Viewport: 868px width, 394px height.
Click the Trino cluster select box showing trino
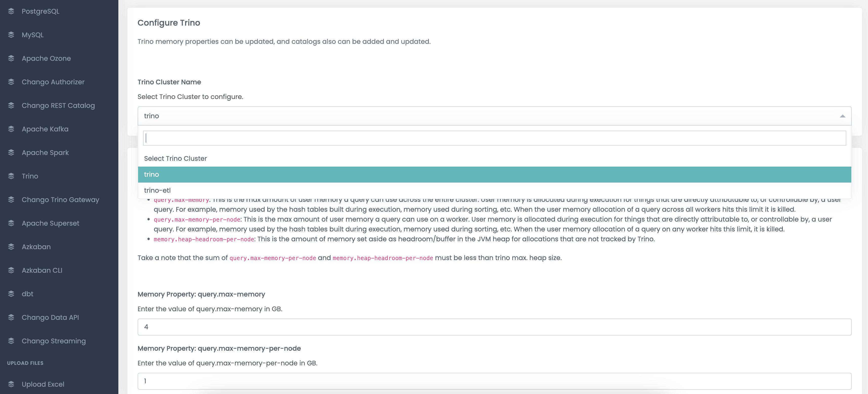point(494,116)
